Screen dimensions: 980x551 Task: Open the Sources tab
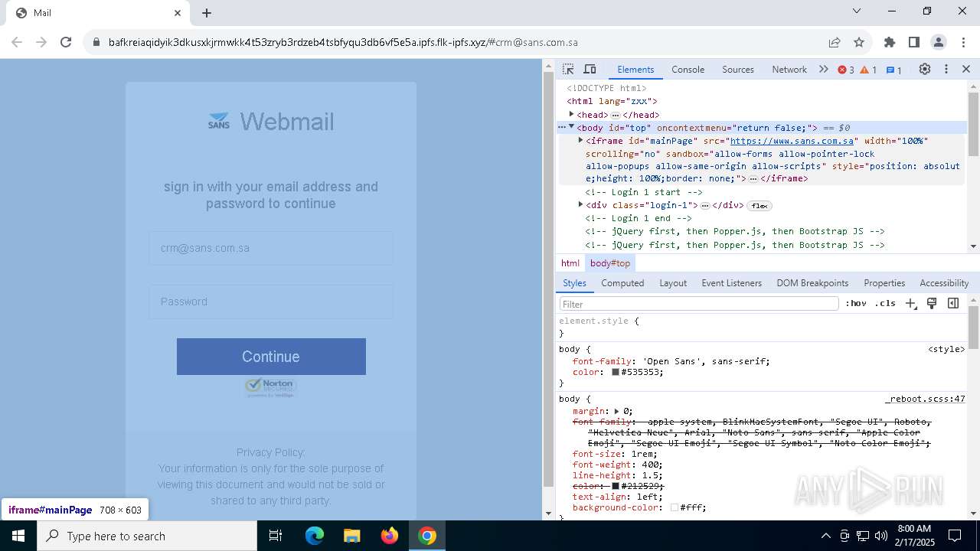[738, 70]
